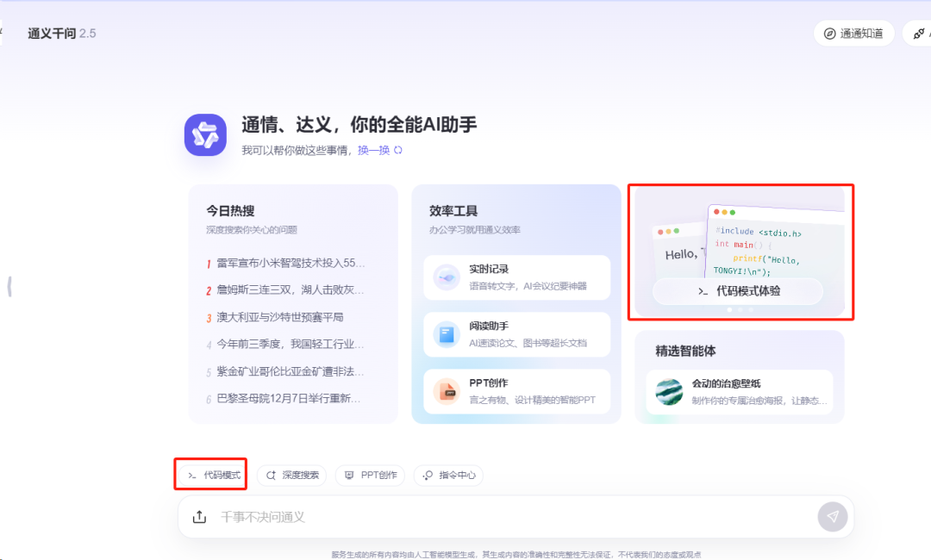
Task: Open the PPT创作 tool card
Action: point(516,391)
